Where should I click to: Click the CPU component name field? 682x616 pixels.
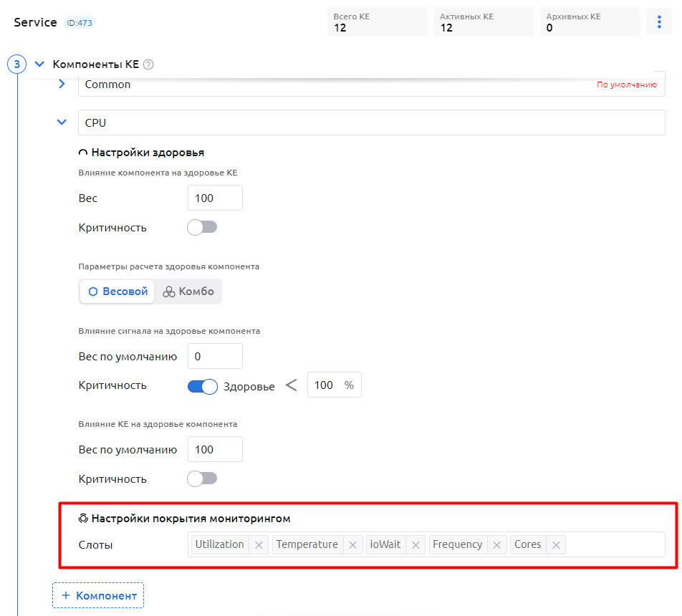371,122
